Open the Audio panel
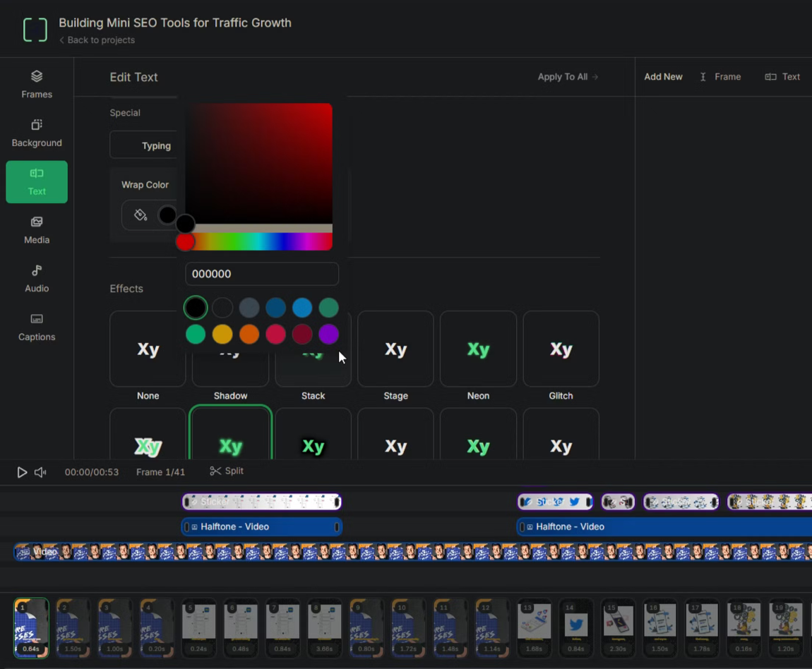Viewport: 812px width, 669px height. [37, 279]
